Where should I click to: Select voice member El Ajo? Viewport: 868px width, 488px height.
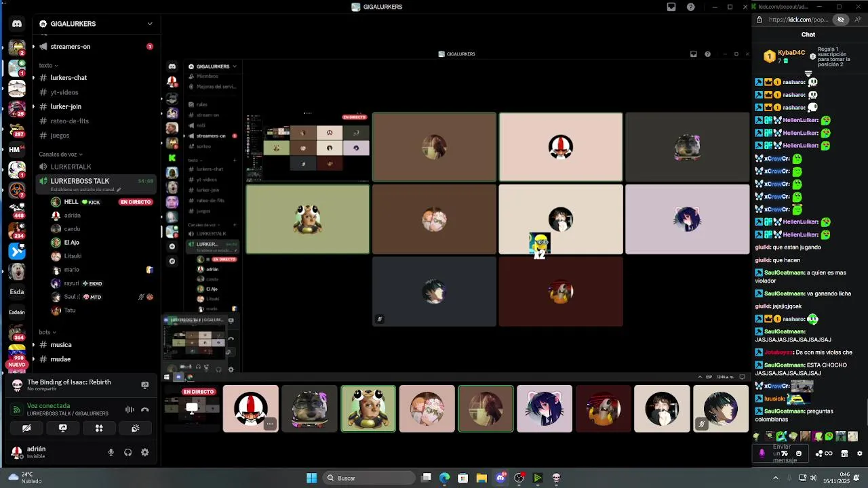pos(102,243)
